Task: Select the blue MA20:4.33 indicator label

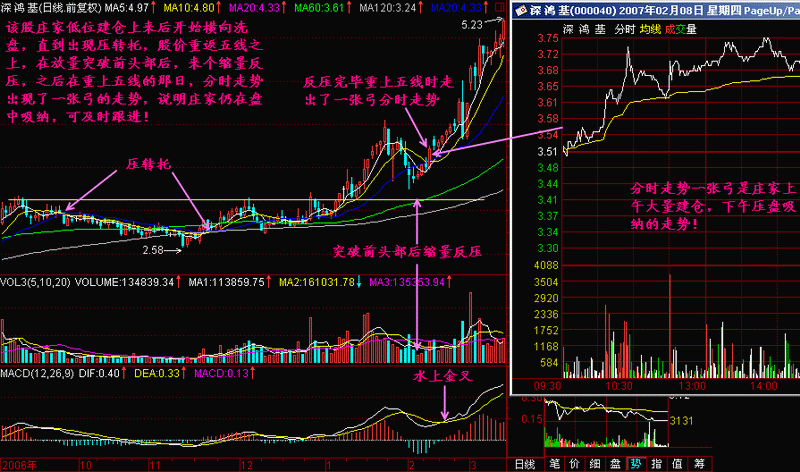Action: coord(456,8)
